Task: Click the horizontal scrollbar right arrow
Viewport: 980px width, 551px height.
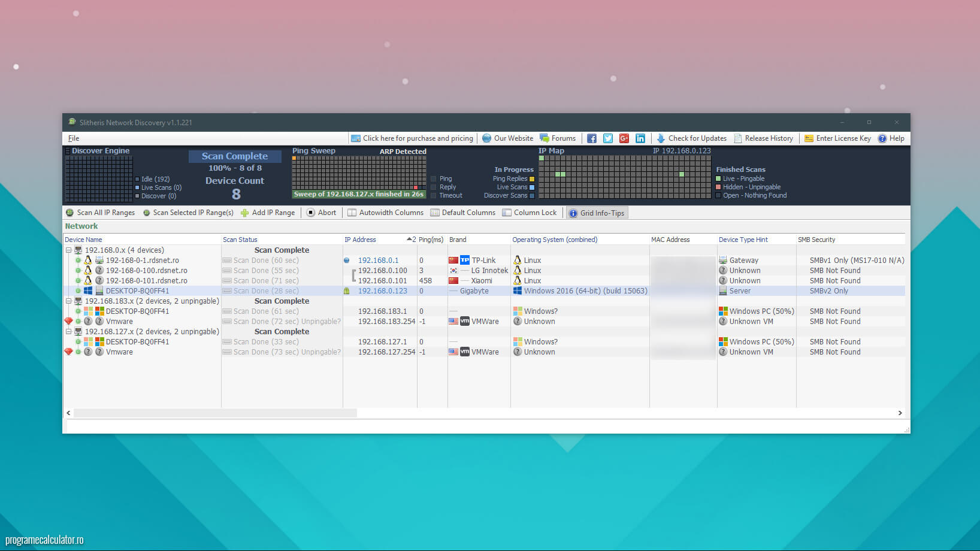Action: point(900,413)
